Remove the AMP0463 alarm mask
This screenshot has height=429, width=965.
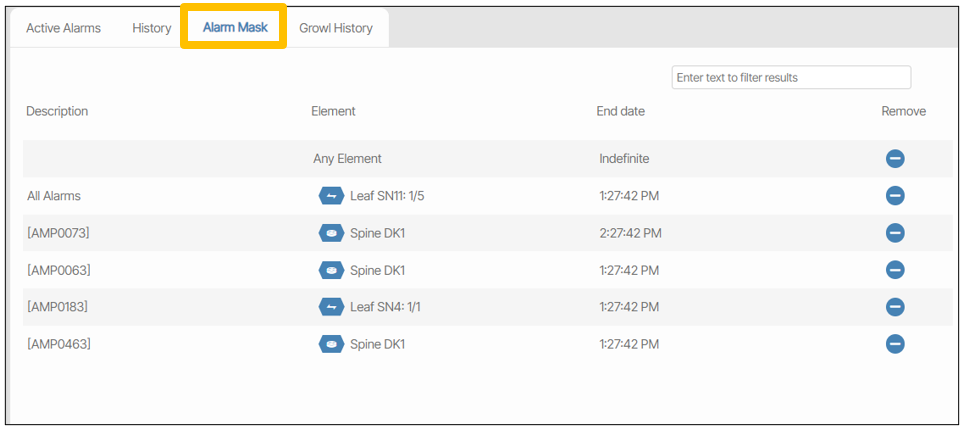click(x=895, y=344)
